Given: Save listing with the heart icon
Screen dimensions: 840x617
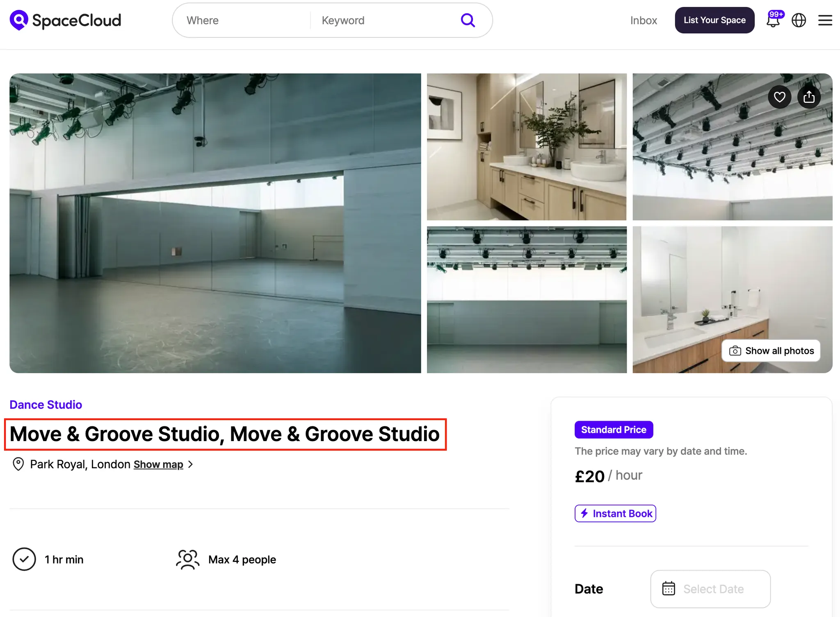Looking at the screenshot, I should (779, 97).
